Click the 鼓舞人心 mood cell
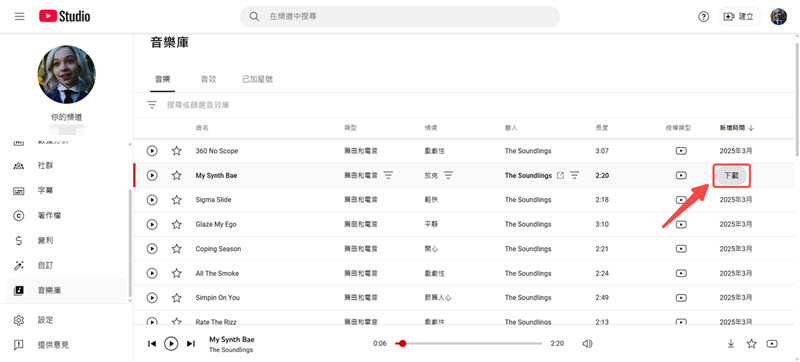This screenshot has height=362, width=800. (x=439, y=298)
